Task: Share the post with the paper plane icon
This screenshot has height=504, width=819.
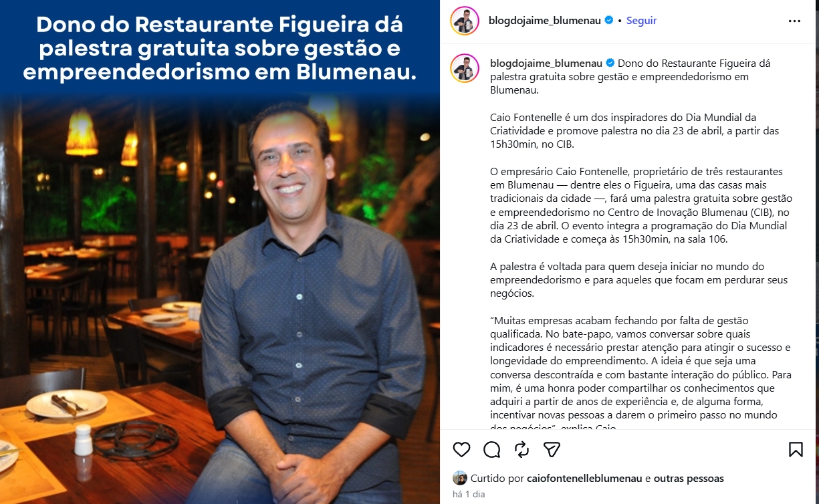Action: (x=552, y=449)
